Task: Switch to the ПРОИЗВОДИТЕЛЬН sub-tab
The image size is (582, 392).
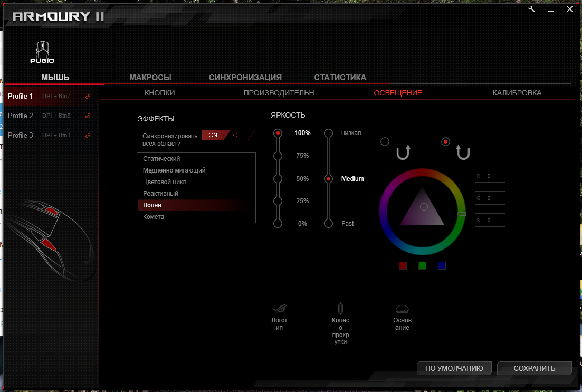Action: coord(279,93)
